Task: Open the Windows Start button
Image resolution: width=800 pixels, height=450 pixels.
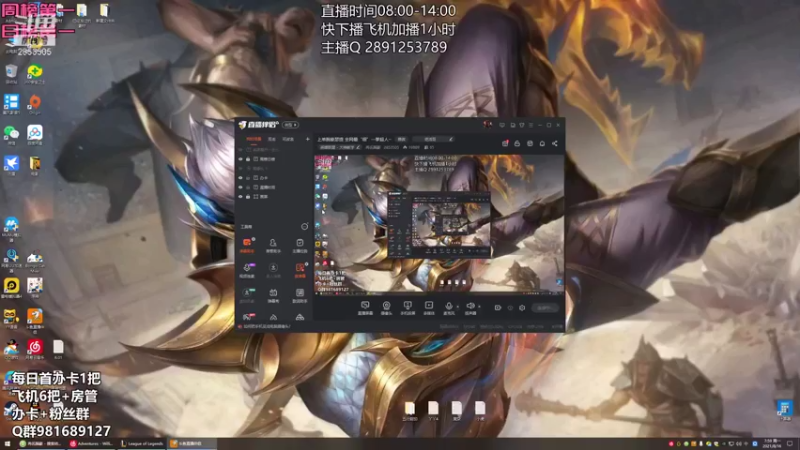Action: point(7,444)
